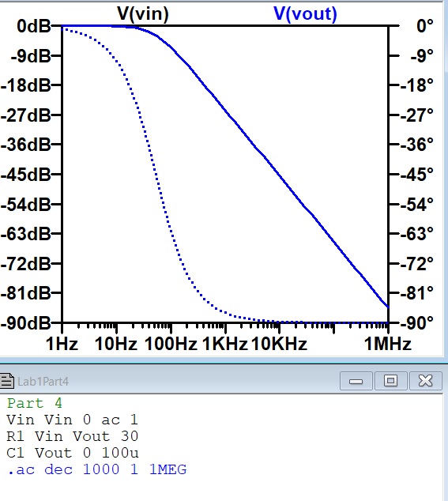Click the 1Hz frequency axis label

[62, 344]
